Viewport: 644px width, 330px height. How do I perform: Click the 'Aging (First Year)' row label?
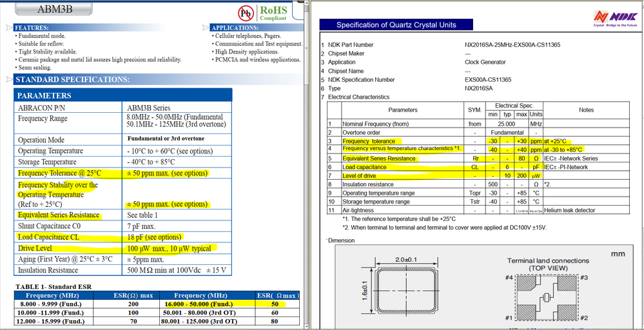tap(65, 259)
